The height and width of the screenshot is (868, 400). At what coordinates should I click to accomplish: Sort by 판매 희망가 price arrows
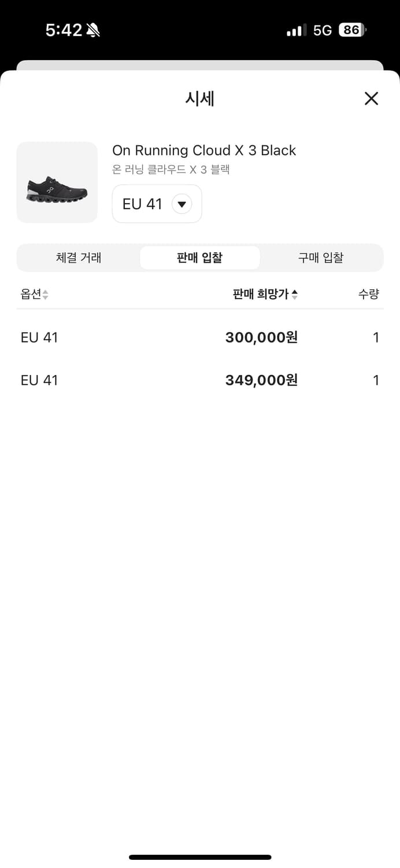click(x=295, y=295)
